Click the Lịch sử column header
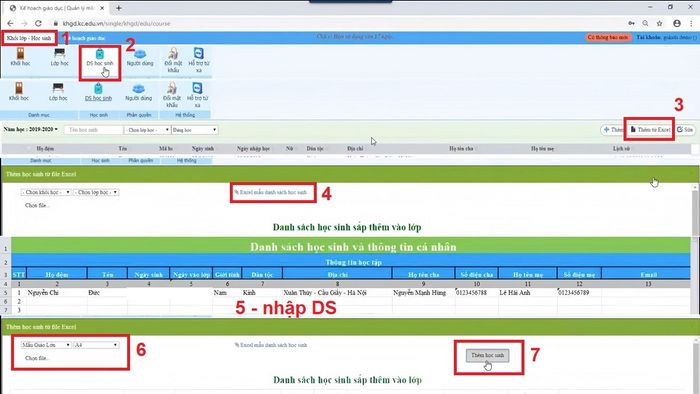 tap(621, 149)
